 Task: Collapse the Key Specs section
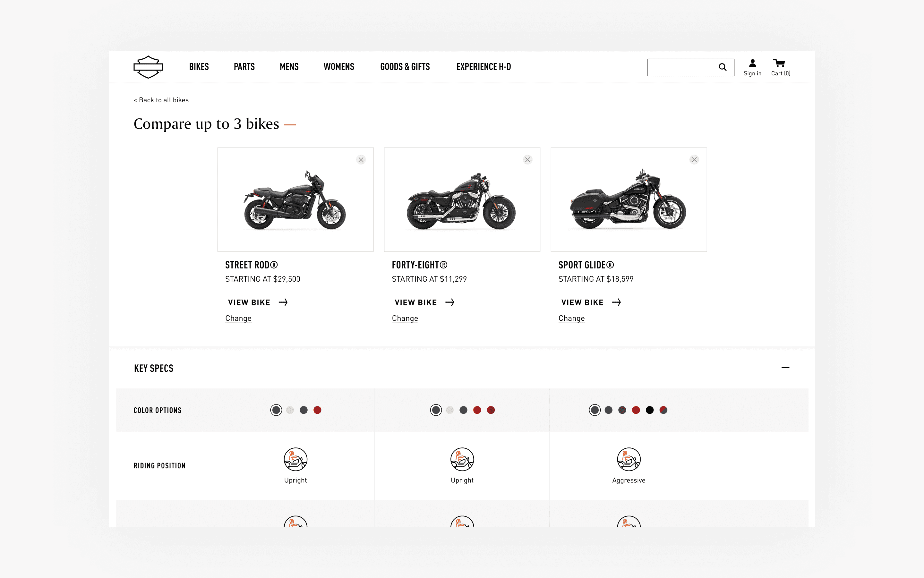click(785, 367)
